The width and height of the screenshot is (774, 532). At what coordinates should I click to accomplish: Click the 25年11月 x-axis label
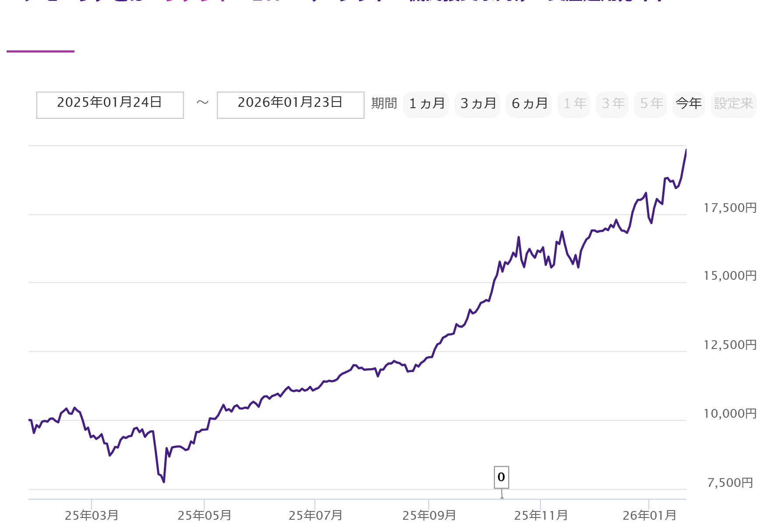(x=541, y=515)
